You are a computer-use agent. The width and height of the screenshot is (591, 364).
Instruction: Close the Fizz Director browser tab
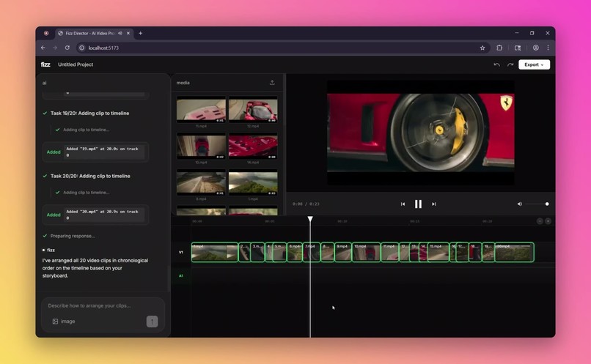(128, 34)
